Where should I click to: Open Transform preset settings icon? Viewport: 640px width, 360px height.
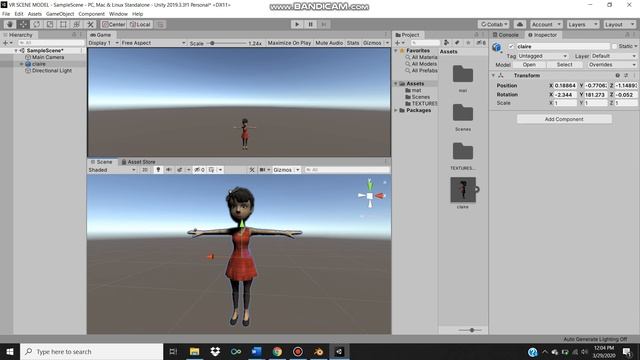626,76
